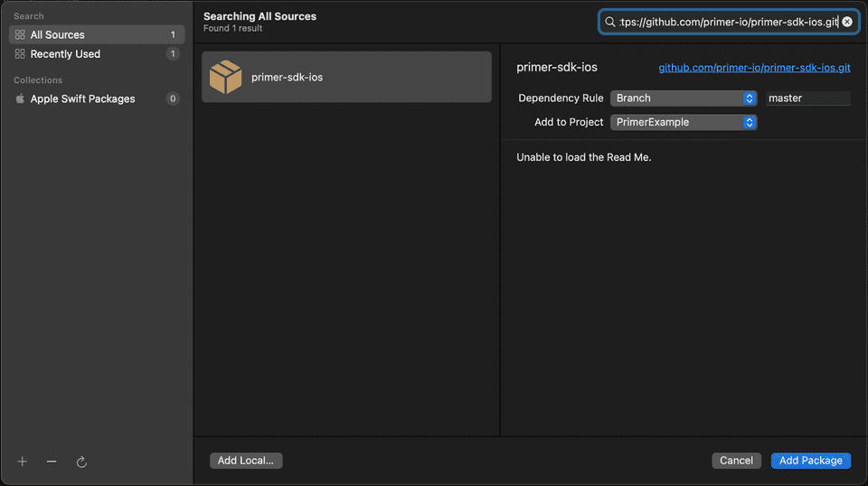Select the primer-sdk-ios package box icon
The width and height of the screenshot is (868, 486).
(x=225, y=77)
